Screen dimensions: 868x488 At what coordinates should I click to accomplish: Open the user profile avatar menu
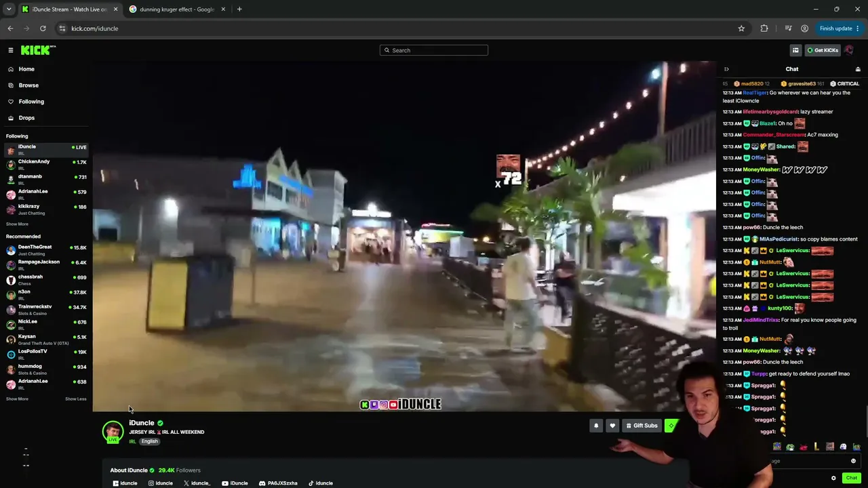[x=849, y=50]
